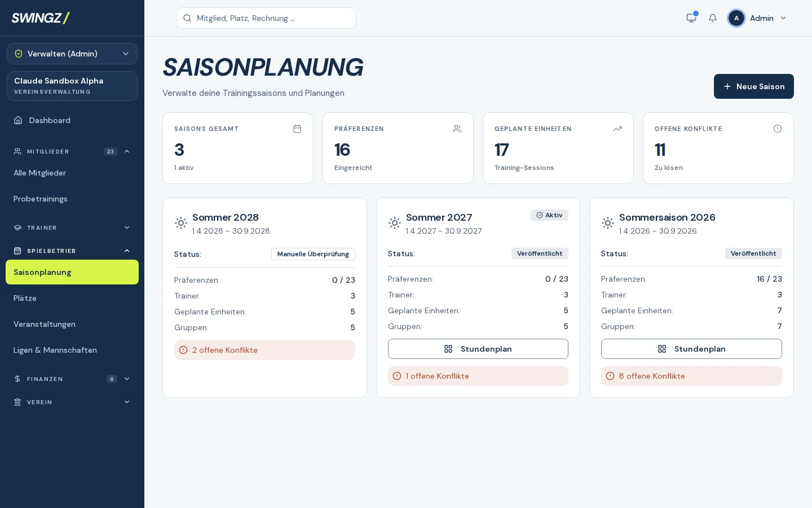This screenshot has height=508, width=812.
Task: Click the Aktiv badge on Sommer 2027
Action: (x=549, y=215)
